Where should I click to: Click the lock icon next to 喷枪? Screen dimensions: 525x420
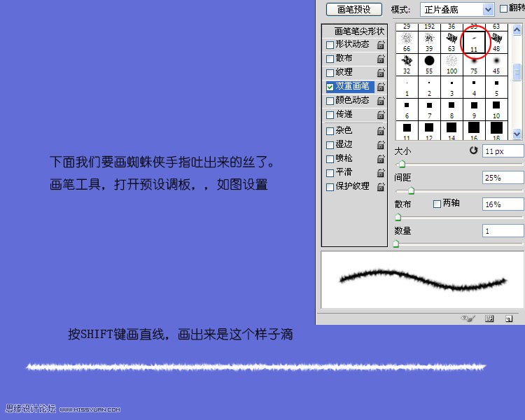coord(381,159)
